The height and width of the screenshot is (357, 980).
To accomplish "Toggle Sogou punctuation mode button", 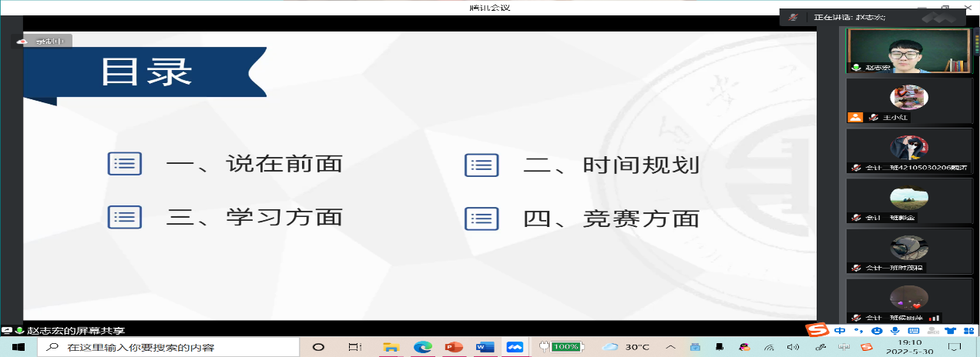I will click(858, 330).
